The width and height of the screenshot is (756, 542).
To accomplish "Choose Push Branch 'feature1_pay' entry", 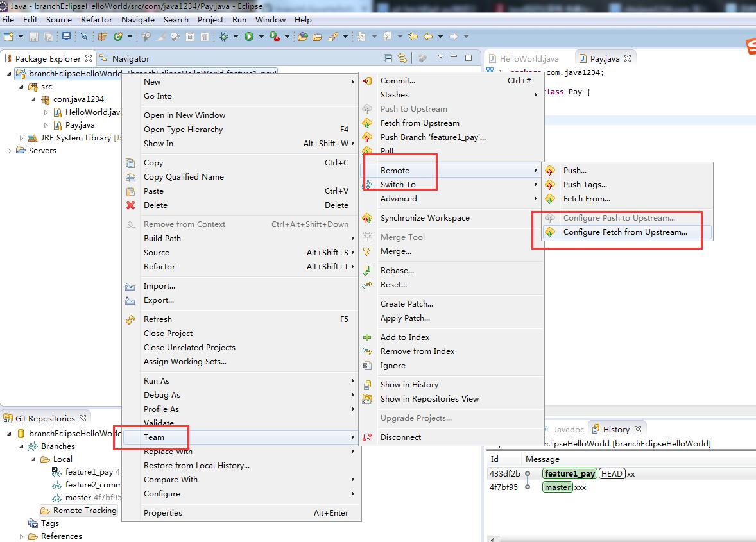I will [x=451, y=137].
